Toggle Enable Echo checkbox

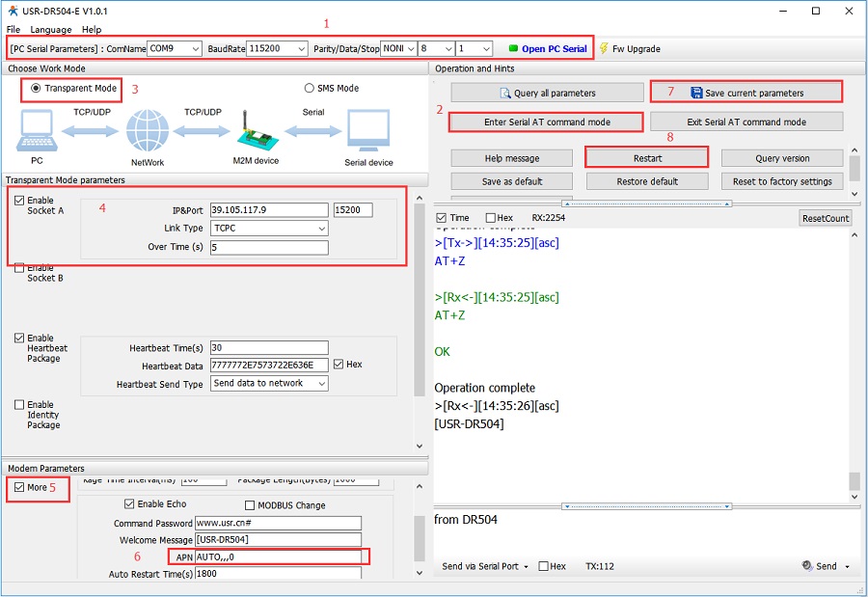click(x=129, y=504)
